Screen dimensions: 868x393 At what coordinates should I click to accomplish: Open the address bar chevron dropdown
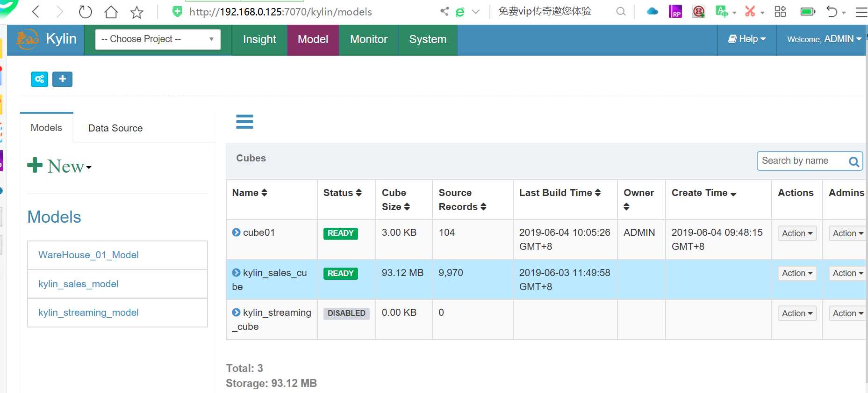(x=476, y=12)
